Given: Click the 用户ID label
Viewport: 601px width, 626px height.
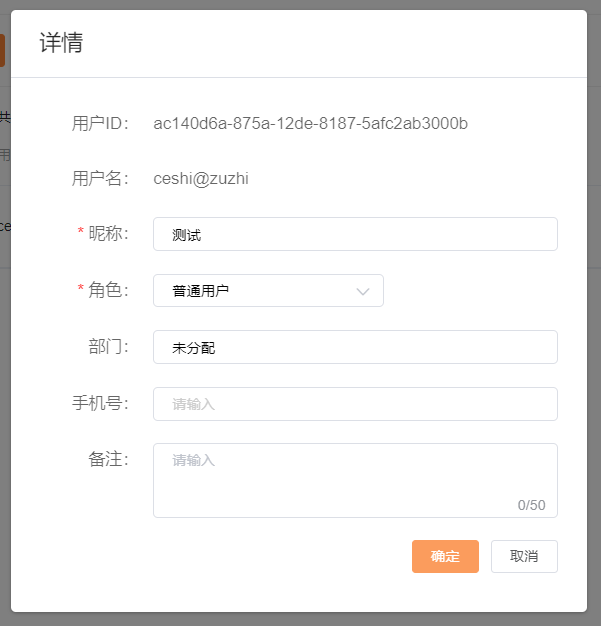Looking at the screenshot, I should tap(100, 124).
